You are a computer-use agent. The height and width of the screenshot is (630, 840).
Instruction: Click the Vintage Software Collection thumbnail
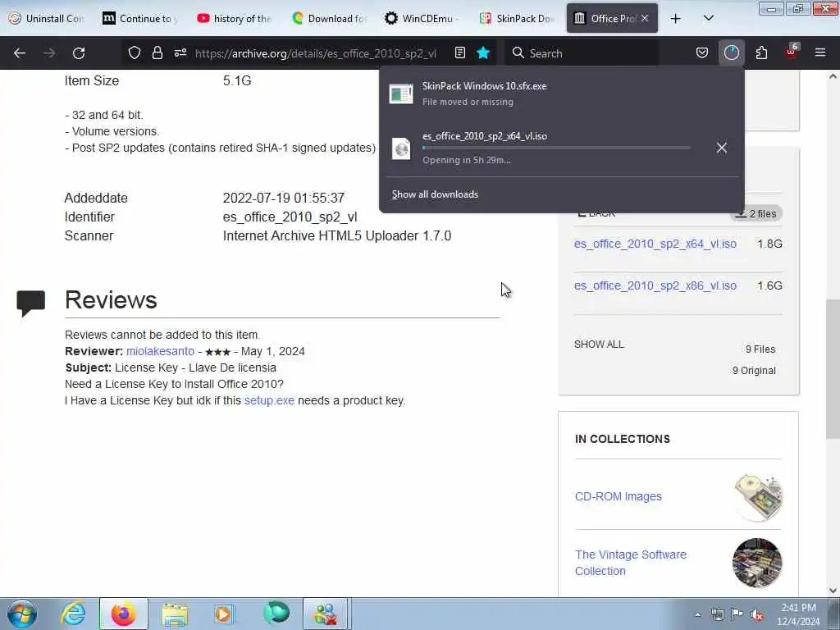click(x=757, y=563)
